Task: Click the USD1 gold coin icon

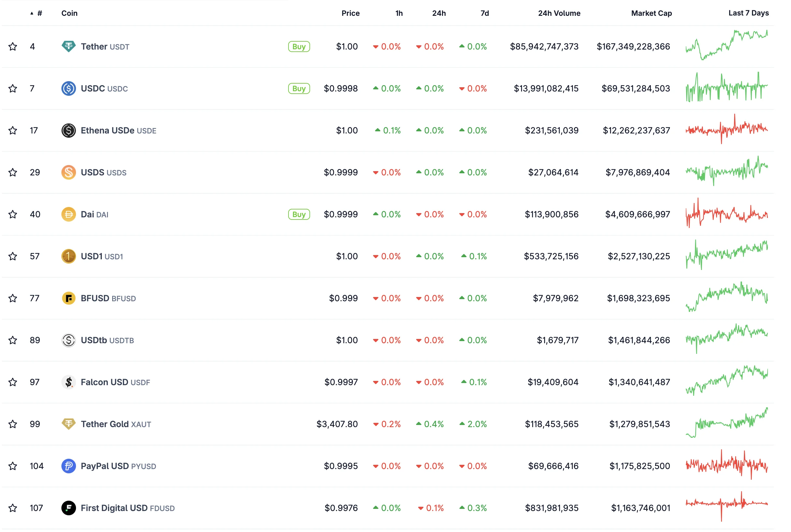Action: coord(69,256)
